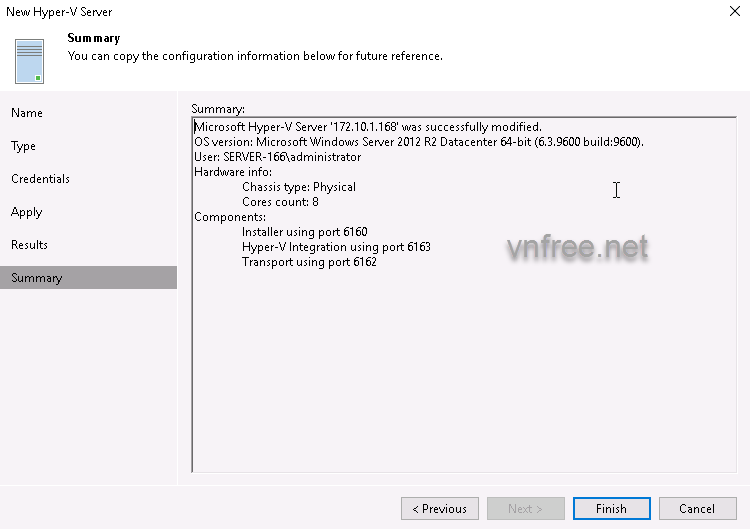The image size is (750, 529).
Task: Jump to the Results step
Action: click(30, 245)
